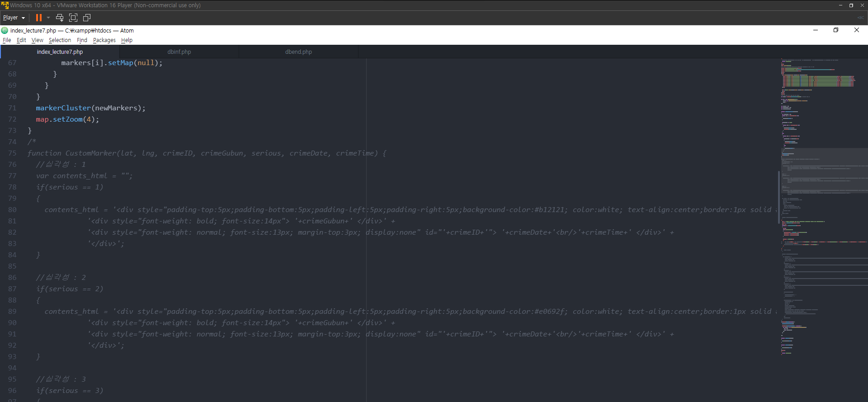Restore down the Atom window
The height and width of the screenshot is (402, 868).
click(x=836, y=30)
